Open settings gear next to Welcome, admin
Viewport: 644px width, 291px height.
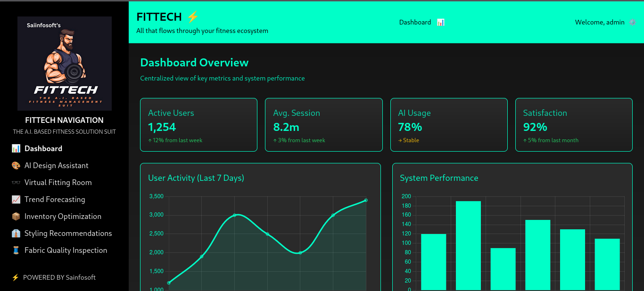click(x=632, y=22)
